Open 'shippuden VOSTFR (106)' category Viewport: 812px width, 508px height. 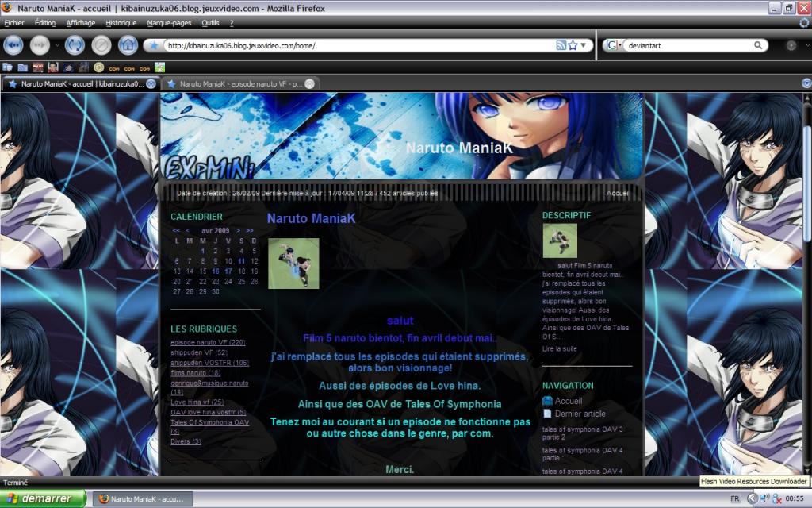pyautogui.click(x=209, y=363)
